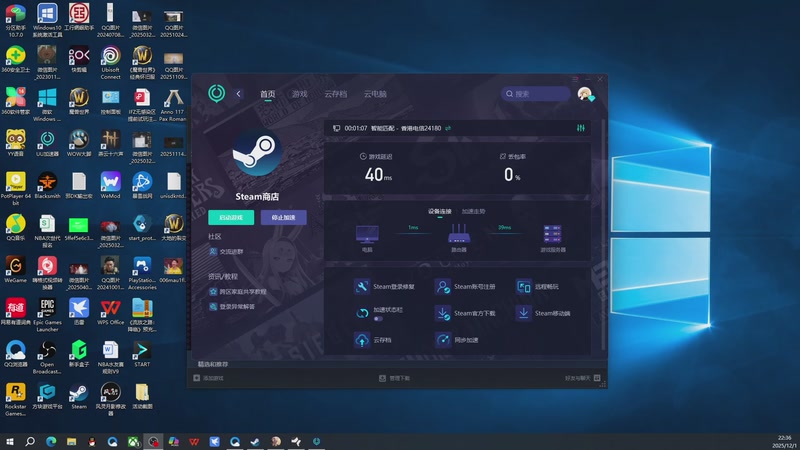Click the accelerator window's vertical scrollbar
The height and width of the screenshot is (450, 800).
click(604, 235)
